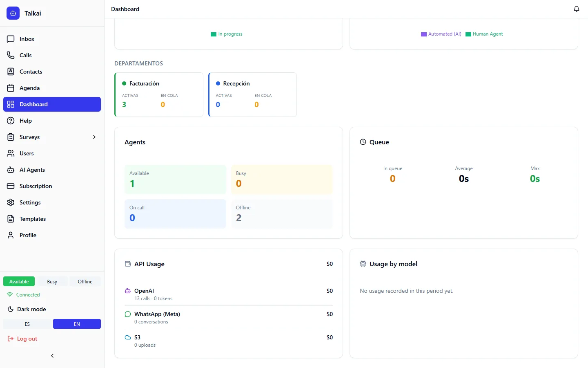Click the Profile person icon
Image resolution: width=588 pixels, height=368 pixels.
(11, 235)
